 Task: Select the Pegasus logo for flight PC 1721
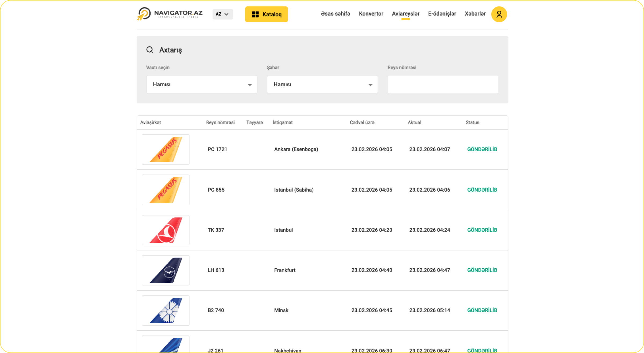pyautogui.click(x=166, y=149)
